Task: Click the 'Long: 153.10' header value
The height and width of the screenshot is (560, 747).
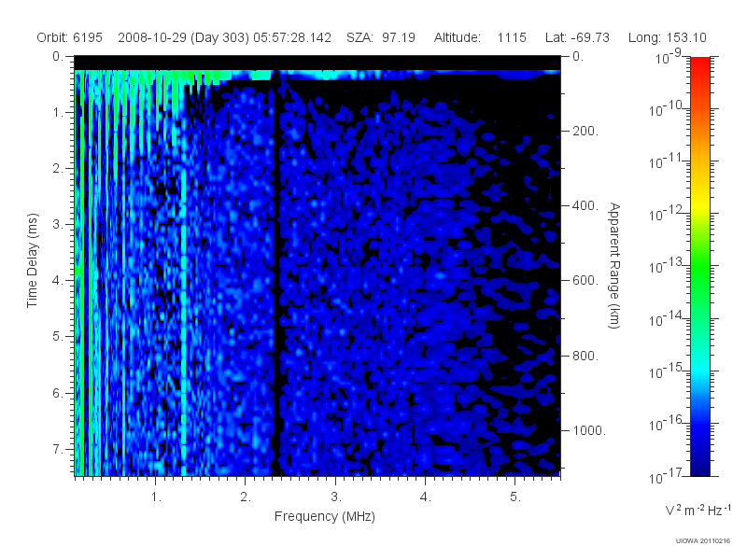Action: pyautogui.click(x=667, y=37)
